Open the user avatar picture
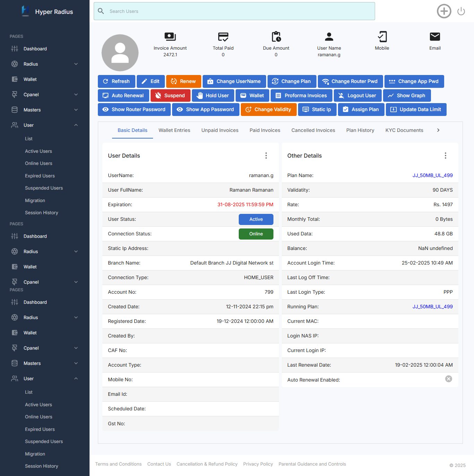The height and width of the screenshot is (476, 474). click(x=120, y=53)
